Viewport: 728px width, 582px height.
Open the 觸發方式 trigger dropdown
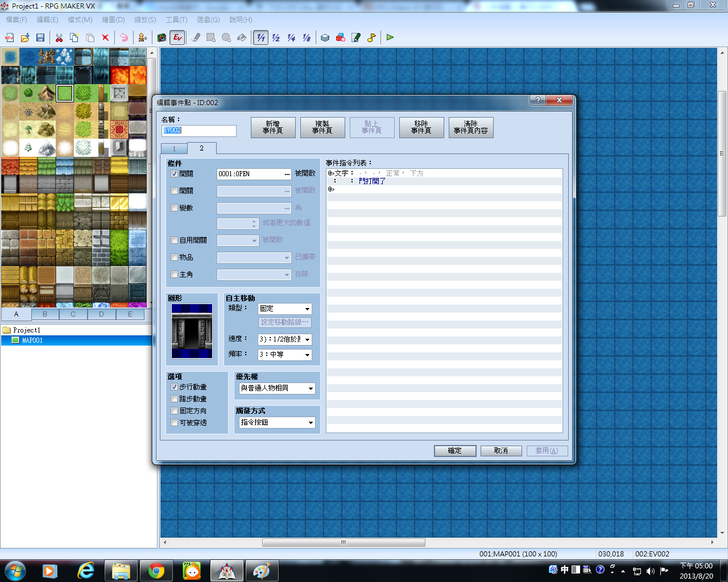point(277,422)
